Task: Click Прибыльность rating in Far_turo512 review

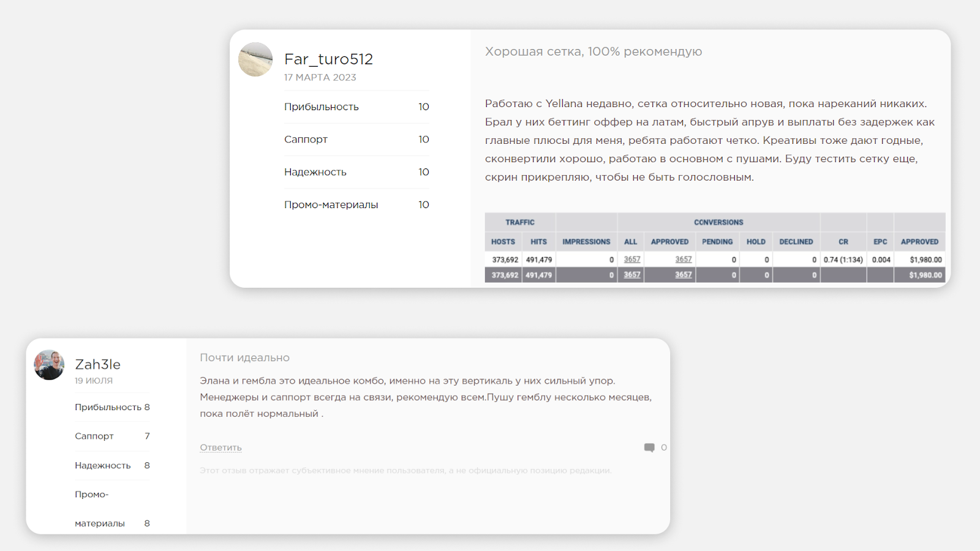Action: pos(356,107)
